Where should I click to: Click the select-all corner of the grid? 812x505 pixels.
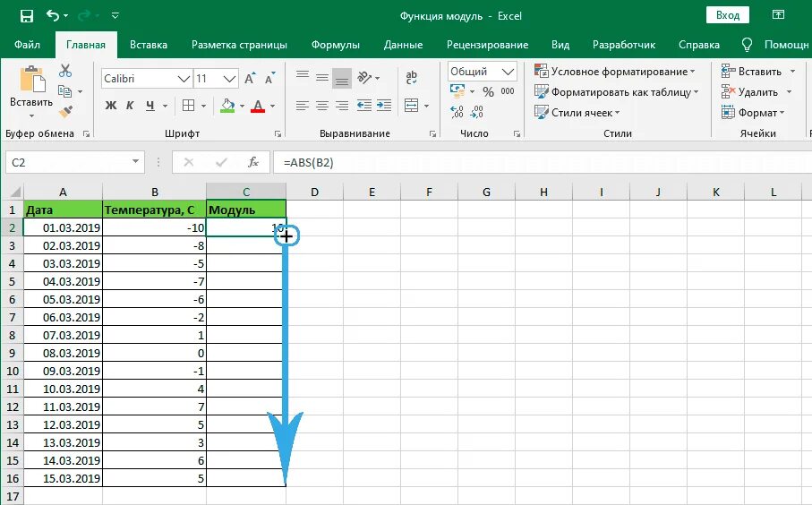point(14,193)
